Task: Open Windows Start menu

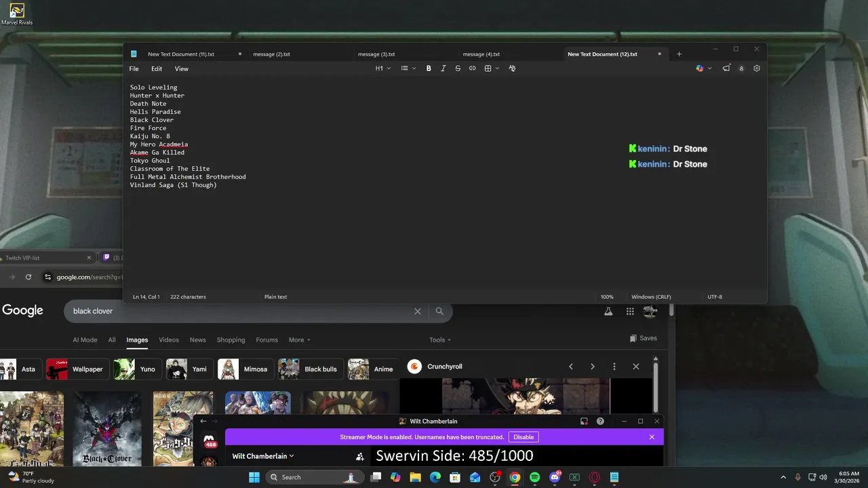Action: 254,477
